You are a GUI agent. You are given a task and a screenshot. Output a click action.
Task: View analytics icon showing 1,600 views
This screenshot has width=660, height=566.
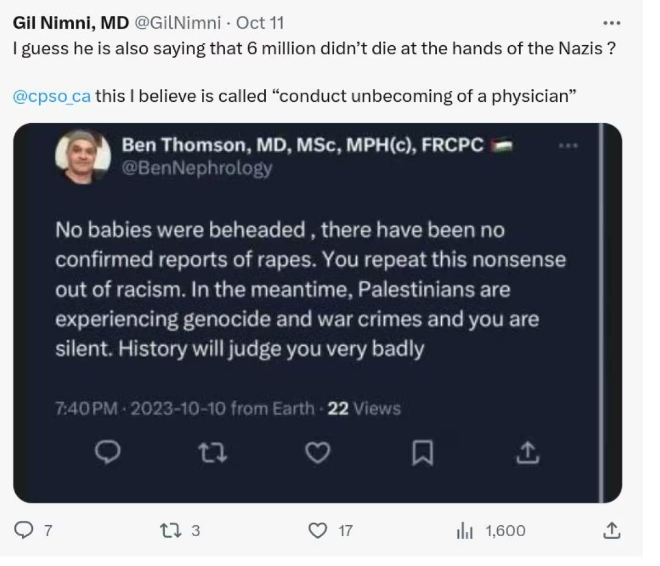465,531
